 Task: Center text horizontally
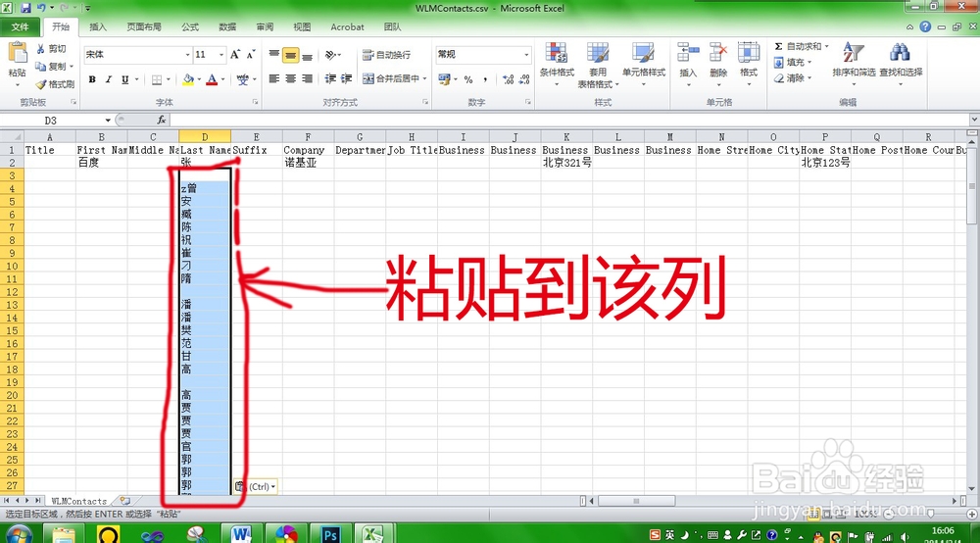[291, 78]
